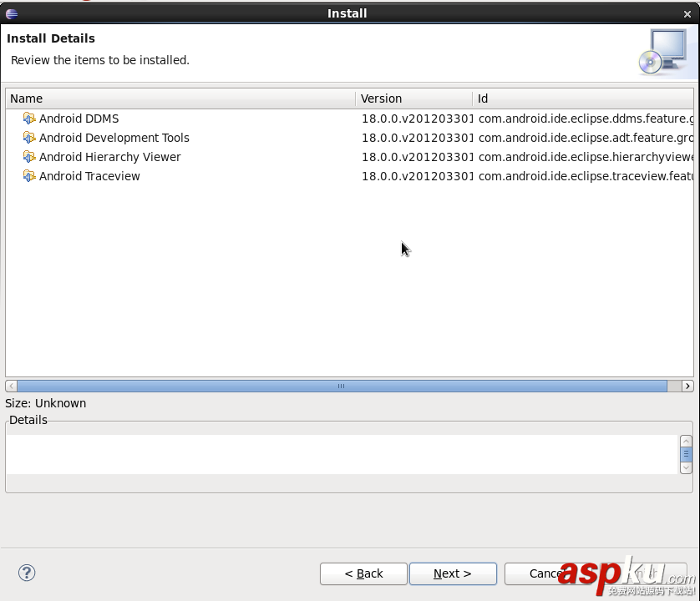This screenshot has height=601, width=700.
Task: Click the horizontal scrollbar left arrow
Action: [11, 386]
